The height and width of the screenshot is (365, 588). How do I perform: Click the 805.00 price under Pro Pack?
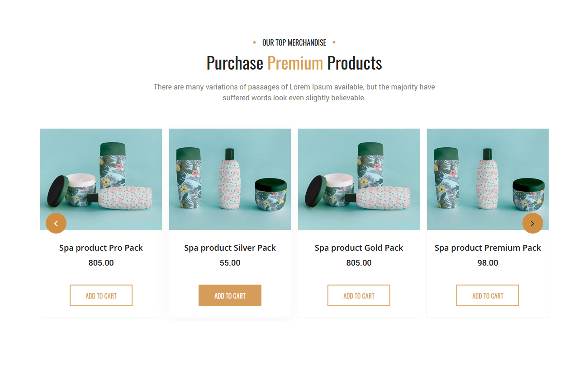(101, 263)
